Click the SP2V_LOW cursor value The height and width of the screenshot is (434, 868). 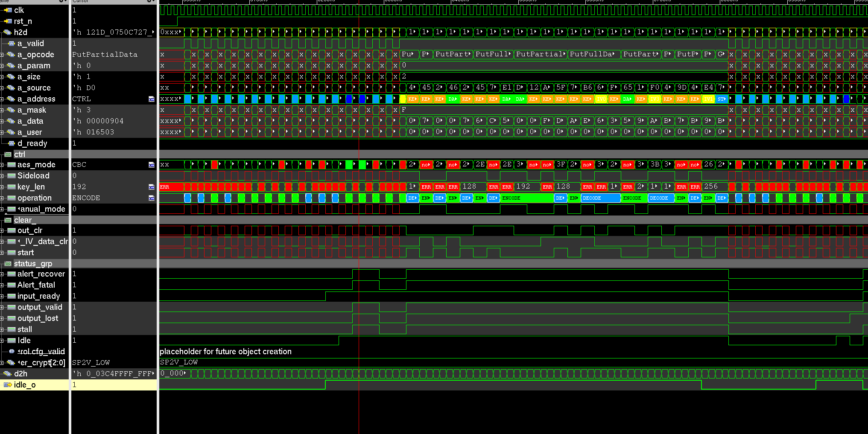(91, 362)
